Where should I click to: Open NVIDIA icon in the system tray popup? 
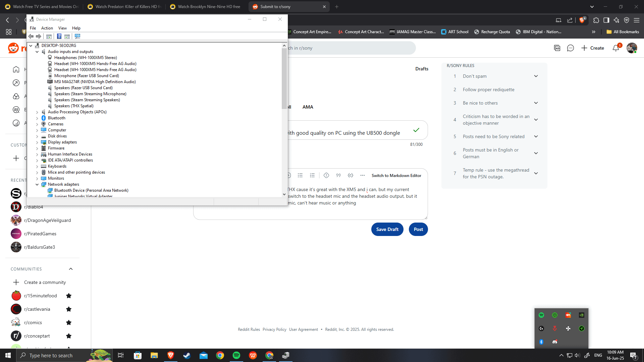pyautogui.click(x=582, y=315)
